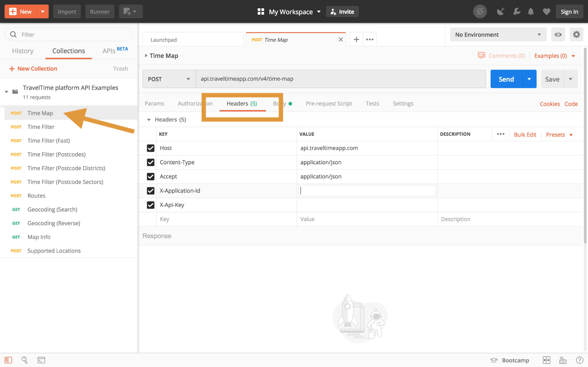Click the Bootcamp graduation cap icon
This screenshot has height=367, width=588.
click(494, 360)
